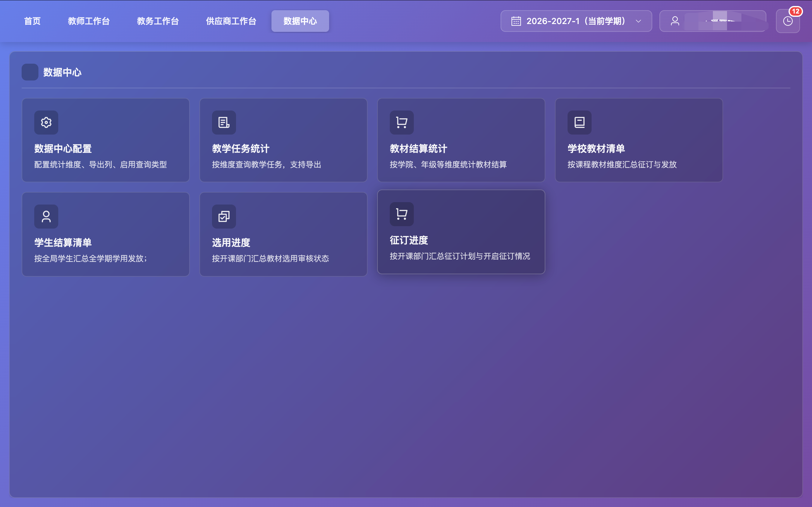Open the 供应商工作台 tab

pos(231,21)
